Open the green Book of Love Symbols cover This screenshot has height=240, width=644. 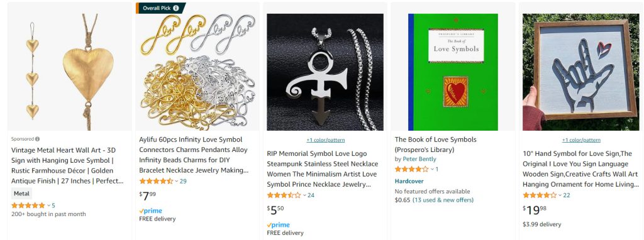coord(453,72)
